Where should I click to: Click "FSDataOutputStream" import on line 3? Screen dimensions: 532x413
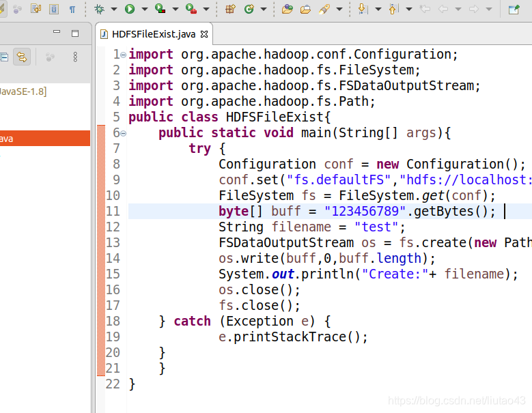[x=406, y=85]
